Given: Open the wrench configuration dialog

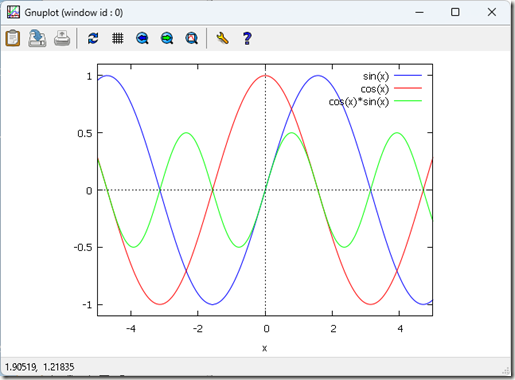Looking at the screenshot, I should pyautogui.click(x=222, y=38).
